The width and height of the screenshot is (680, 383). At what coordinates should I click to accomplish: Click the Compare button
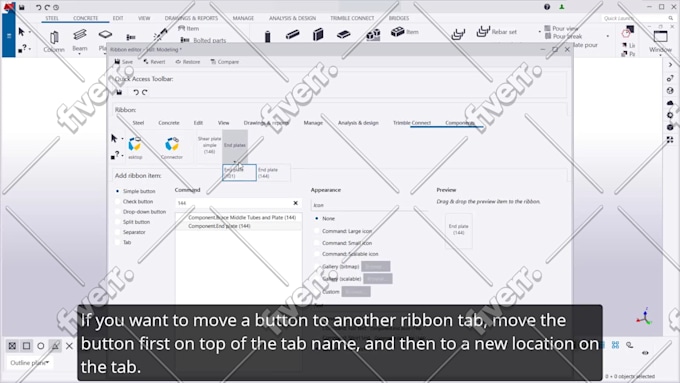pyautogui.click(x=225, y=62)
